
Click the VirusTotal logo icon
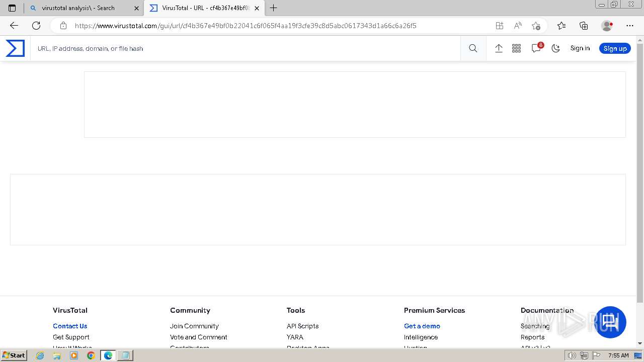tap(15, 48)
